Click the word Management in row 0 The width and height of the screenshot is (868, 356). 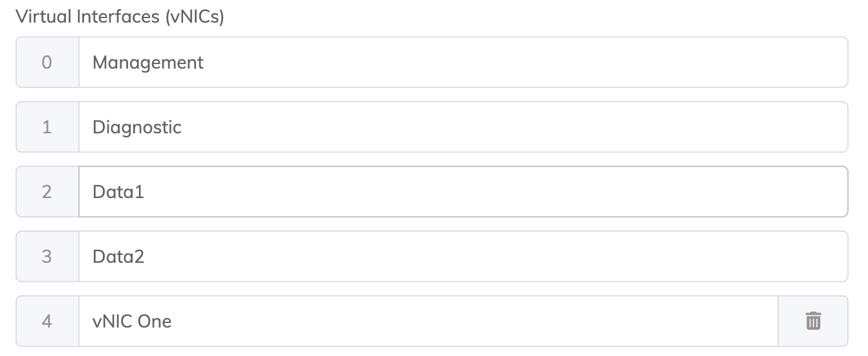pyautogui.click(x=148, y=62)
